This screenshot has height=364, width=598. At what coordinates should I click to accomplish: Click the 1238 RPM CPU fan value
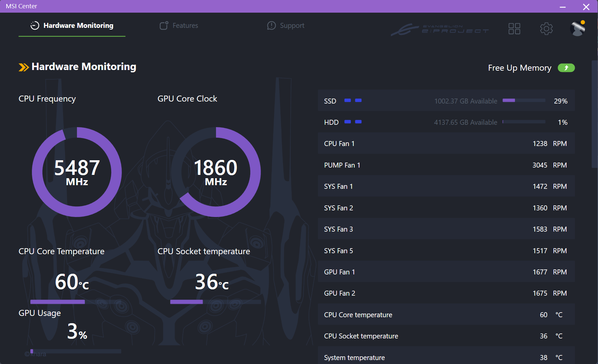pyautogui.click(x=550, y=144)
